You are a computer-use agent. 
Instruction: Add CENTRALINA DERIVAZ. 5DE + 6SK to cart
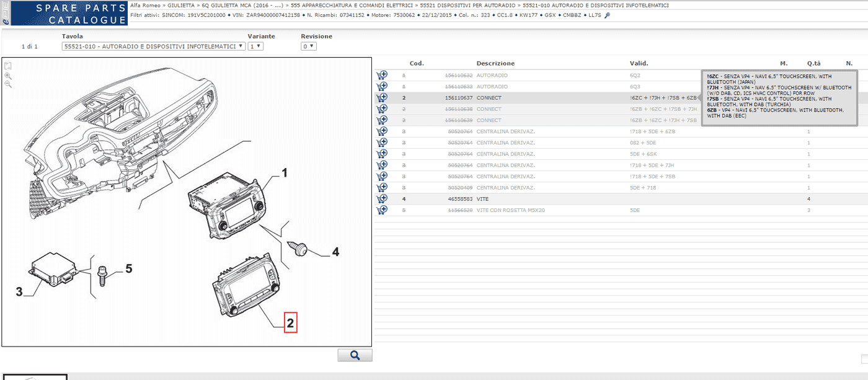382,154
